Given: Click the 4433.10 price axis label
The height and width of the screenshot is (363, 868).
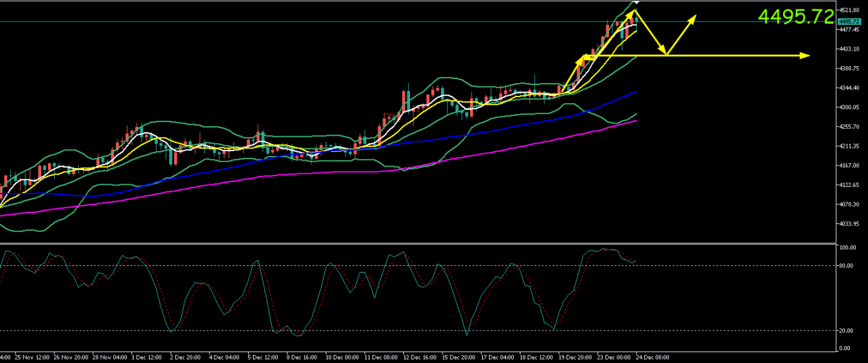Looking at the screenshot, I should [849, 49].
